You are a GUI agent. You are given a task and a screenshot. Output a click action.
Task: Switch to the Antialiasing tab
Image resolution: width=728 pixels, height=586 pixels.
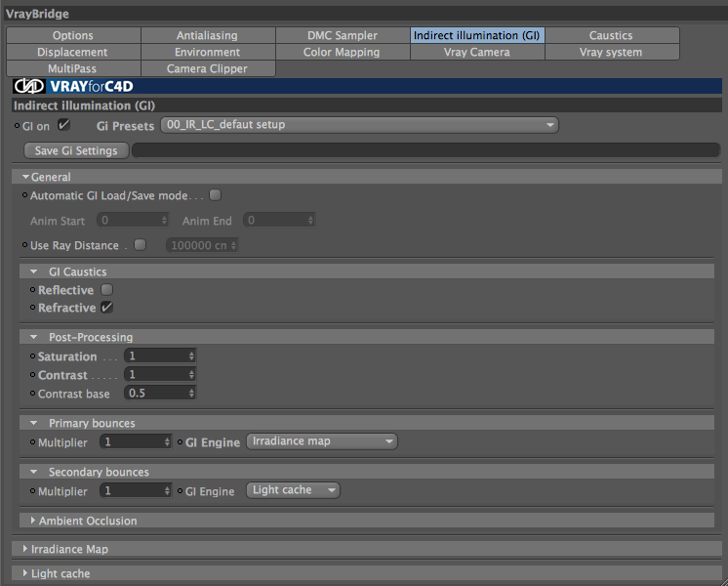point(207,35)
